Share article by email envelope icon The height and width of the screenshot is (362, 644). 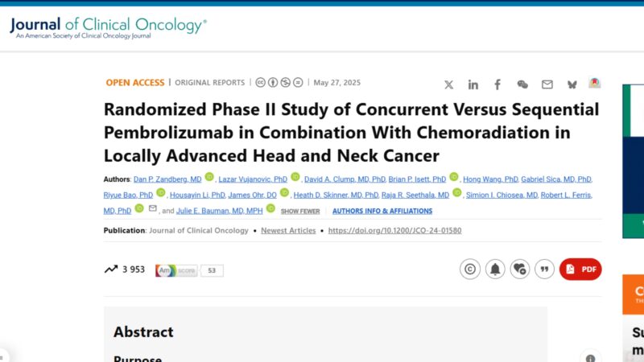pyautogui.click(x=547, y=84)
